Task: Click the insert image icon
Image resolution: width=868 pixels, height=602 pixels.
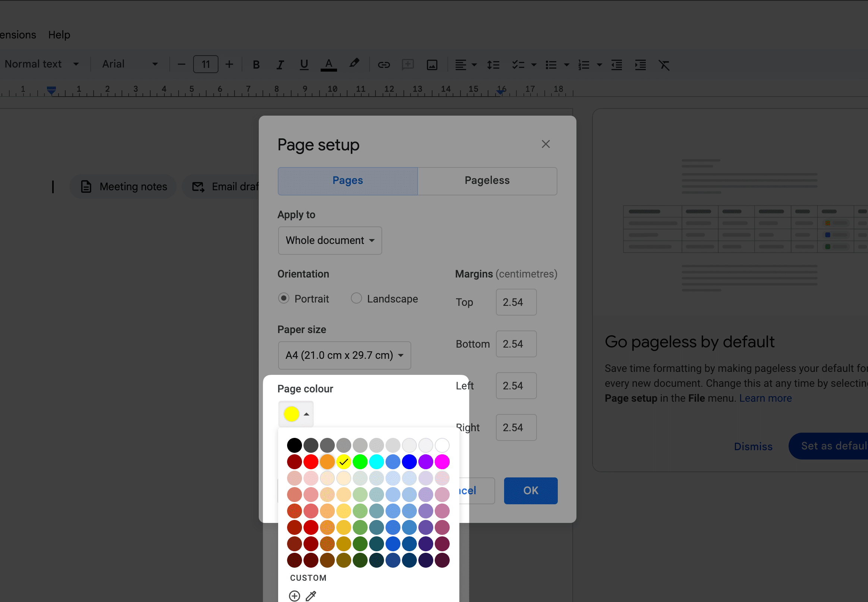Action: tap(432, 65)
